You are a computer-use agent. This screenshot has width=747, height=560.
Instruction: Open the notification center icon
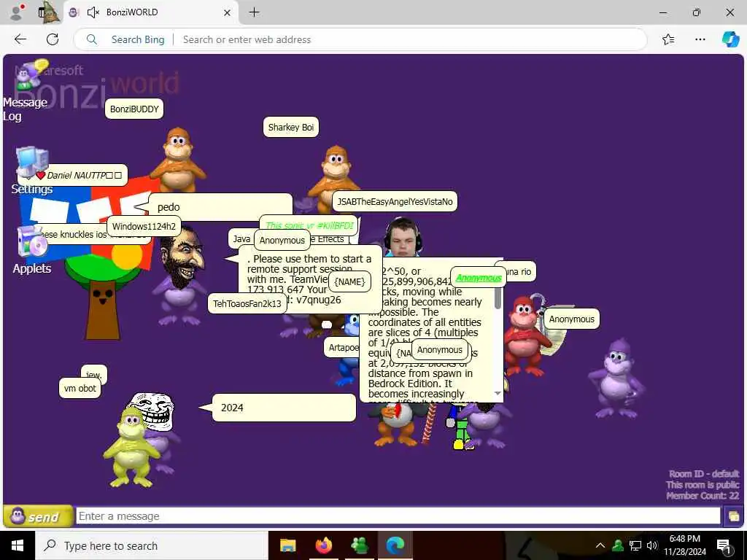[724, 545]
